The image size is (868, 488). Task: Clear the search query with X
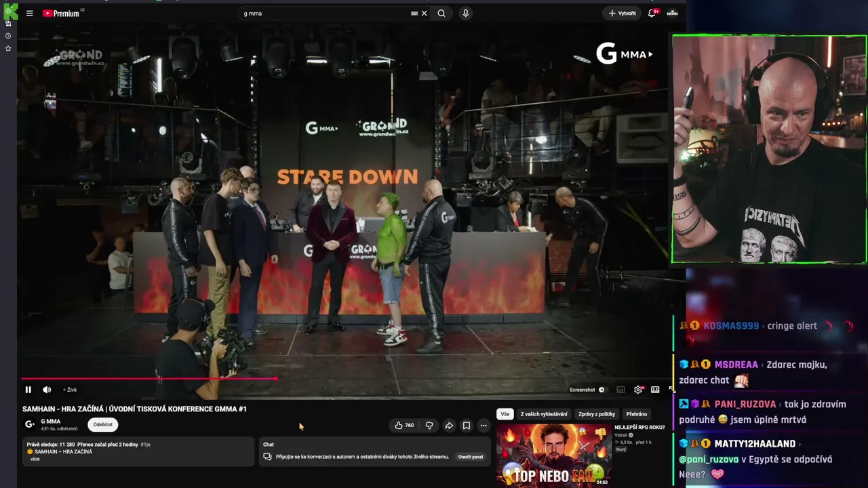coord(425,13)
